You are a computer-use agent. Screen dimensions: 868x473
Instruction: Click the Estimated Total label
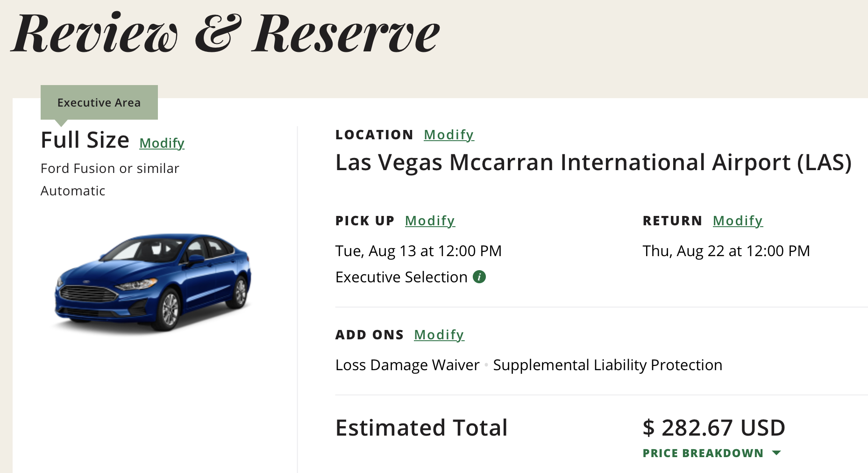click(421, 428)
